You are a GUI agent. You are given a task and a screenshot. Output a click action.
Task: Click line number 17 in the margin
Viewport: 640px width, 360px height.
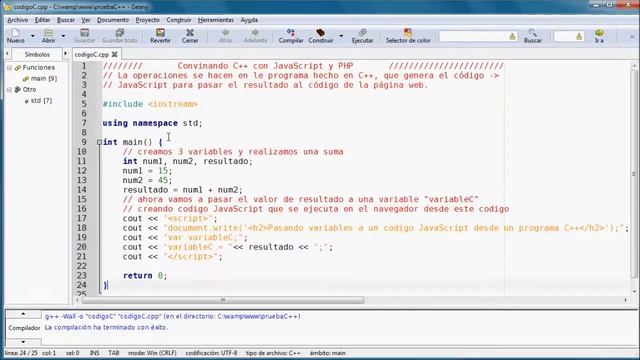coord(82,218)
